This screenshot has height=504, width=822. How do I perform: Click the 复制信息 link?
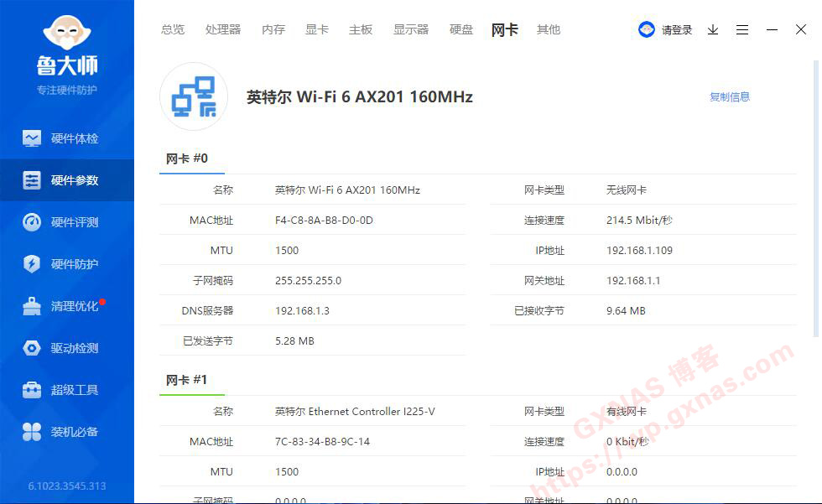pos(730,96)
